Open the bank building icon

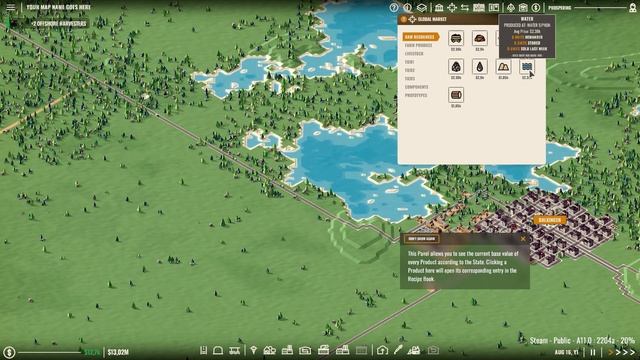pyautogui.click(x=439, y=7)
